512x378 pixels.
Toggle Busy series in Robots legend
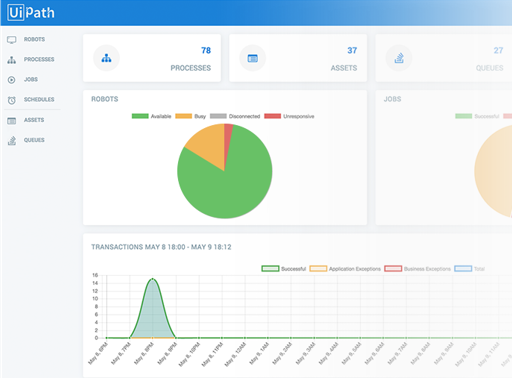(190, 116)
